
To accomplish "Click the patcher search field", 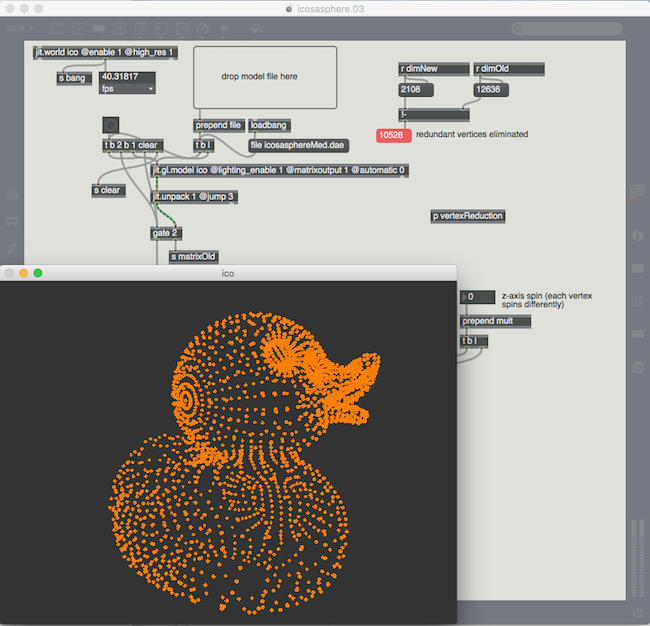I will [567, 29].
